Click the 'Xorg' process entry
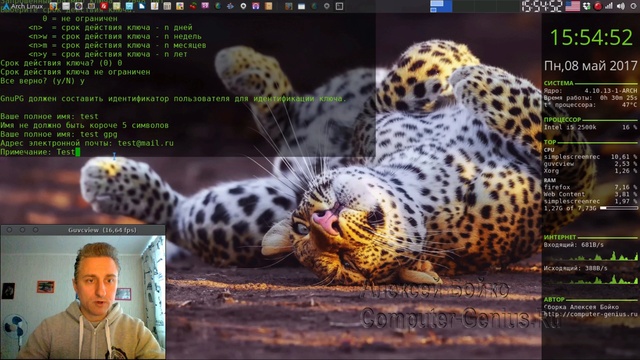Screen dimensions: 640x360 [x=551, y=171]
